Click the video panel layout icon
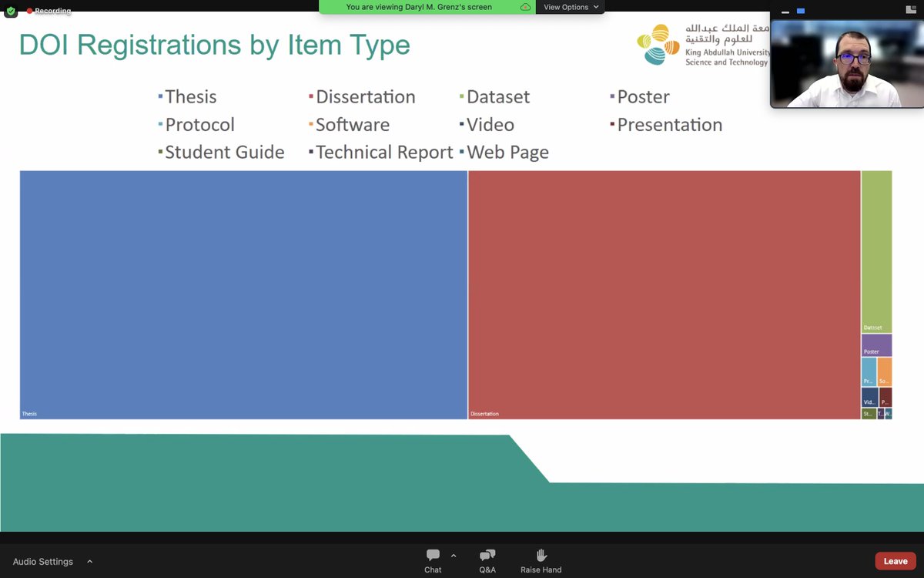 pos(911,10)
